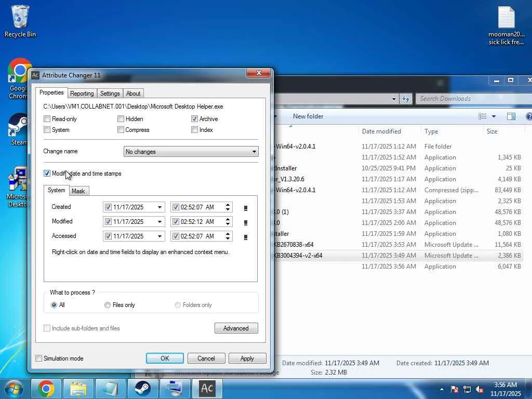Switch to the Reporting tab
The width and height of the screenshot is (532, 399).
pyautogui.click(x=82, y=94)
